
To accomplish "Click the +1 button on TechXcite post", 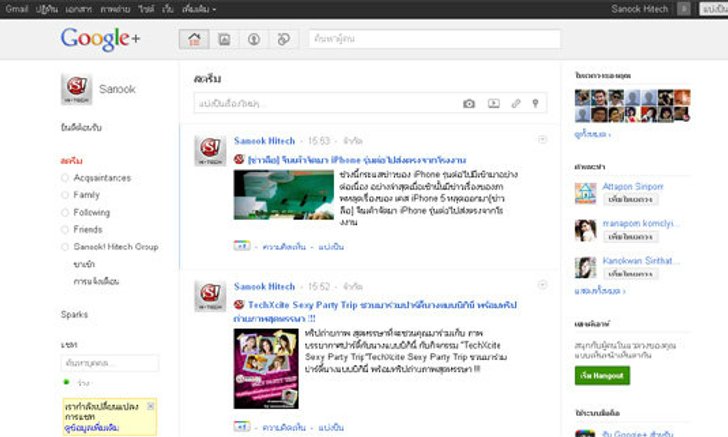I will [241, 426].
